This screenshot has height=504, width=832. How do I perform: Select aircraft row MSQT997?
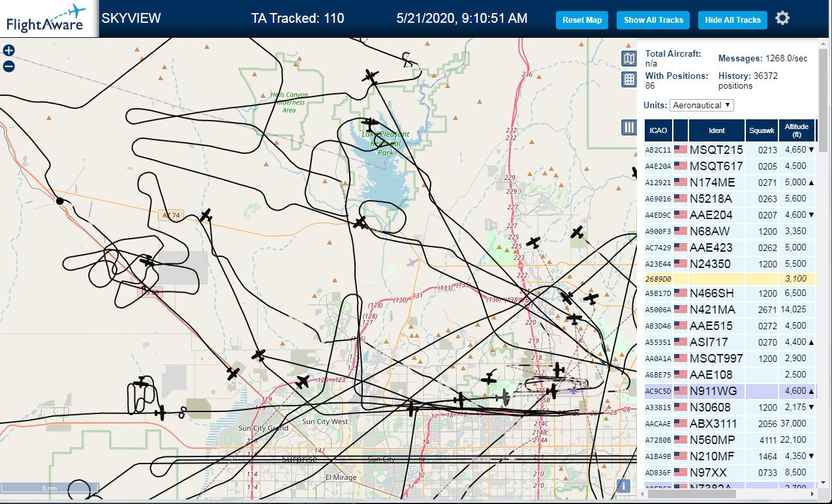click(730, 359)
